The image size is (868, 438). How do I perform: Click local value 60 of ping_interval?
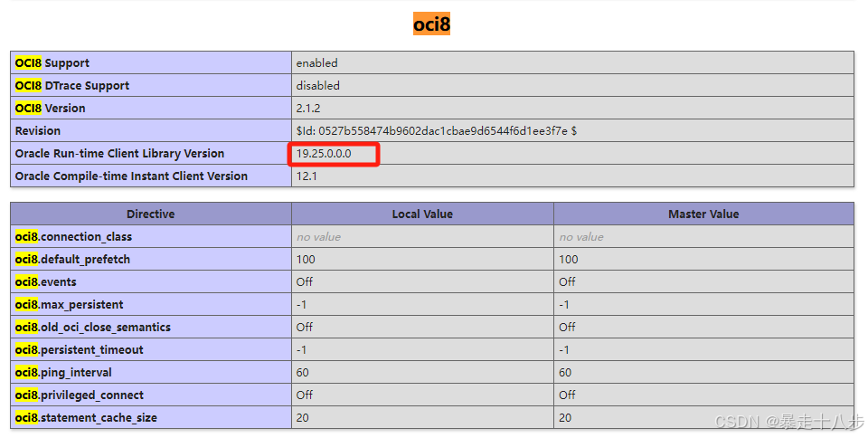click(x=302, y=373)
